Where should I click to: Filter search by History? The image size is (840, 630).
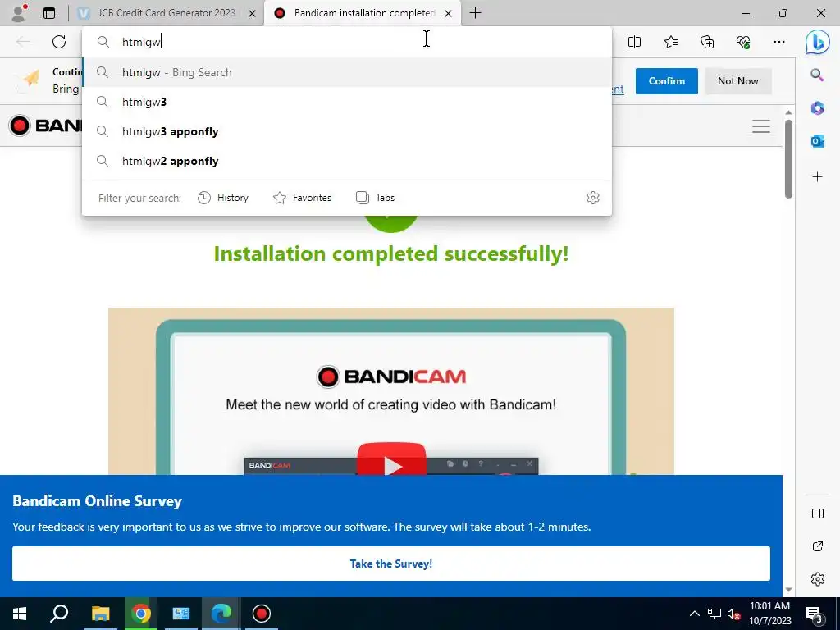(x=223, y=198)
